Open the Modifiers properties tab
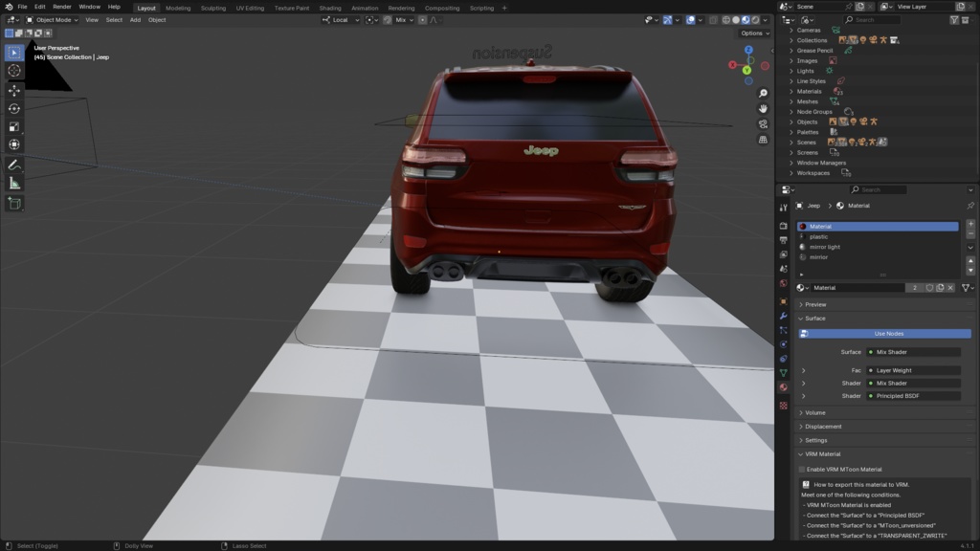 [783, 316]
